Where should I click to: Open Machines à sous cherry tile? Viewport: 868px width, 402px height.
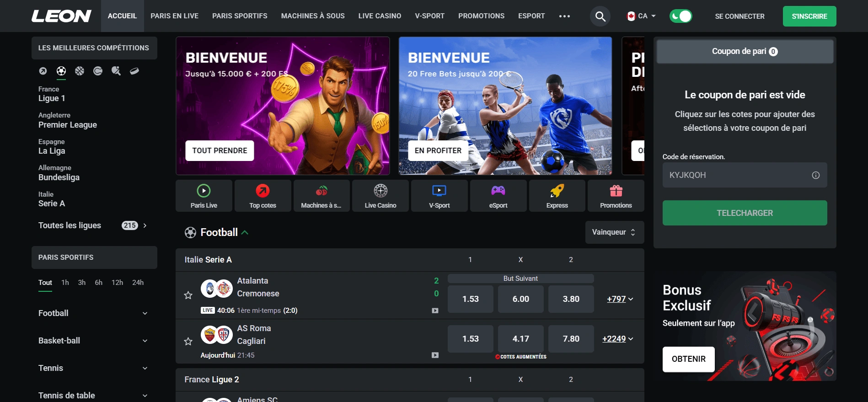(321, 196)
